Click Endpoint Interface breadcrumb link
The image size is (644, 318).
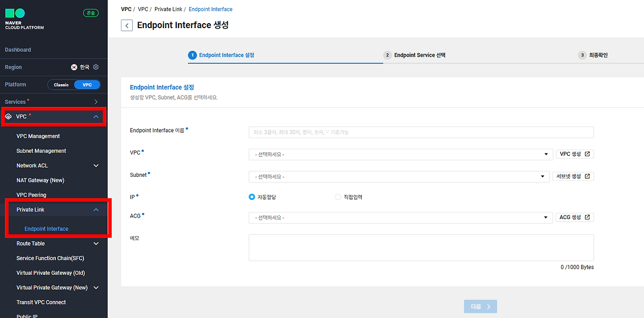210,9
